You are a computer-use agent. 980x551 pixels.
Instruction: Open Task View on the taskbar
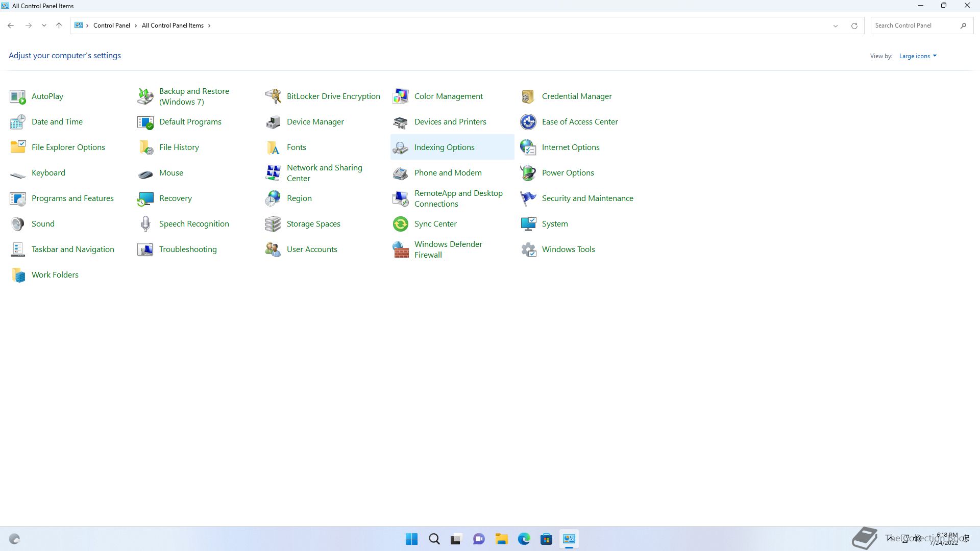coord(456,539)
